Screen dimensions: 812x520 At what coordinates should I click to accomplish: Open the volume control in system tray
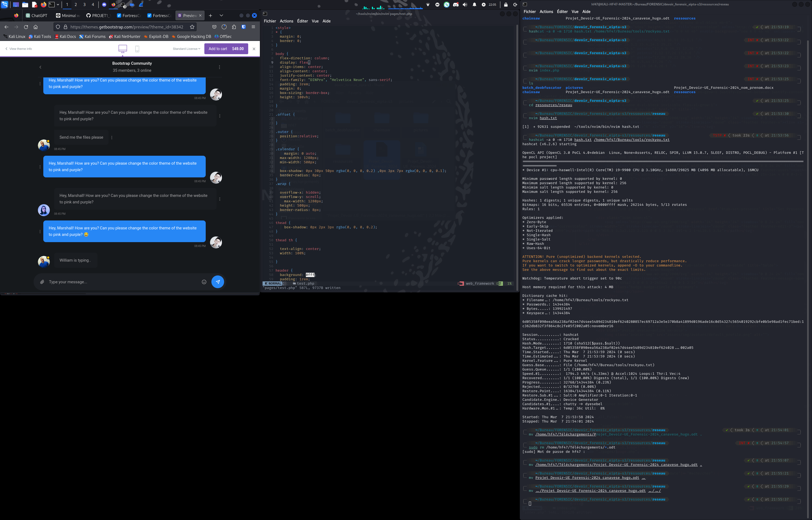click(465, 5)
